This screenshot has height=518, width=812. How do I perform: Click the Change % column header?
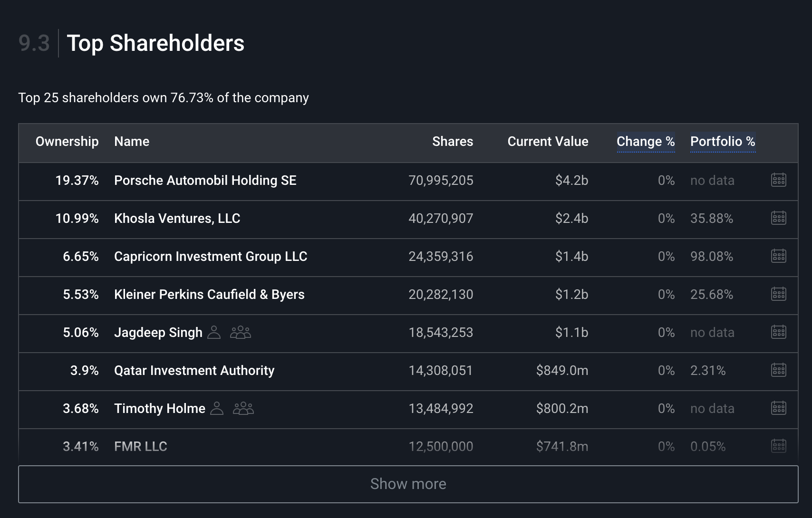pyautogui.click(x=645, y=142)
